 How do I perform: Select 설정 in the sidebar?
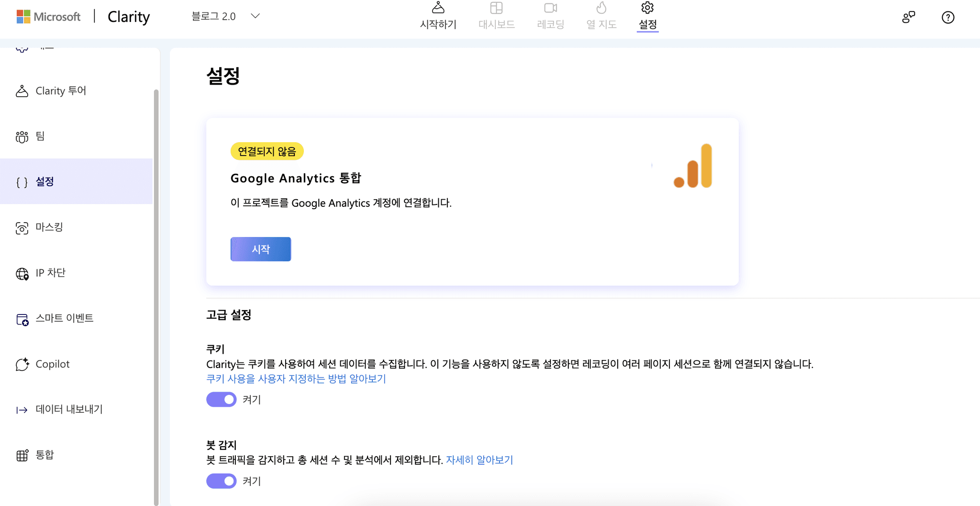(x=77, y=181)
